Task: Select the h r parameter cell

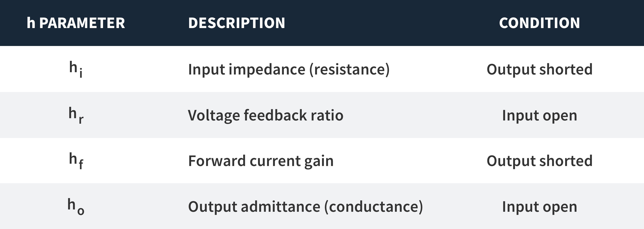Action: pos(76,115)
